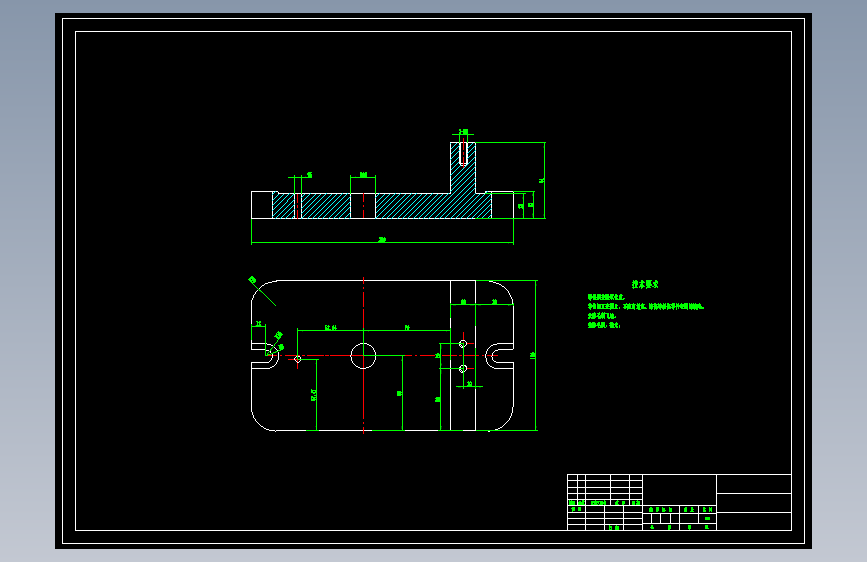The image size is (867, 562).
Task: Select the large center circle in plan view
Action: [x=363, y=356]
